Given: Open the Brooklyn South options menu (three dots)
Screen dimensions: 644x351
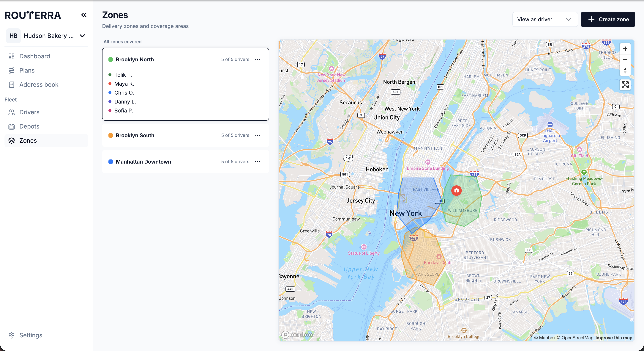Looking at the screenshot, I should [x=258, y=135].
